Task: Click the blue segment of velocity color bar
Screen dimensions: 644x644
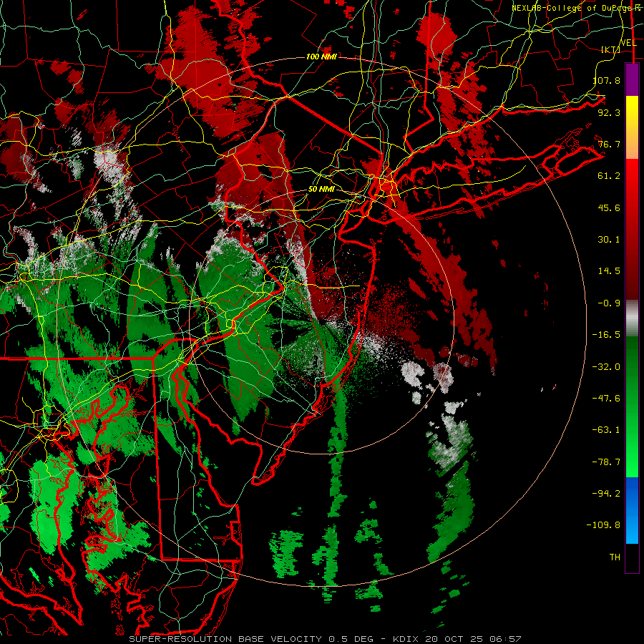Action: (x=632, y=510)
